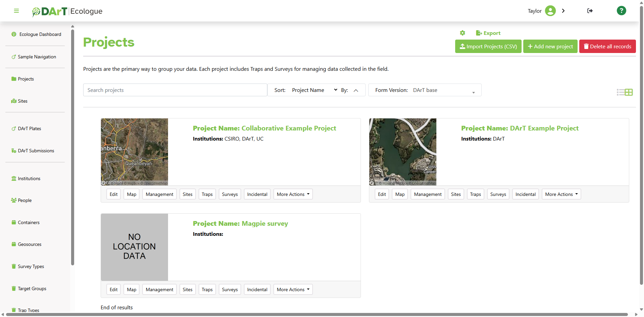
Task: Click the Export icon
Action: 488,33
